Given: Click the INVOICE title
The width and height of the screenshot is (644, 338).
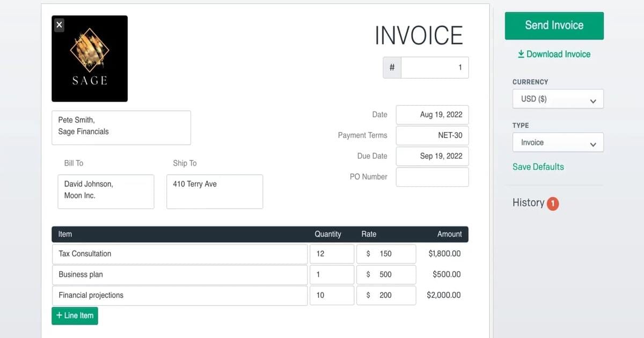Looking at the screenshot, I should pos(419,36).
